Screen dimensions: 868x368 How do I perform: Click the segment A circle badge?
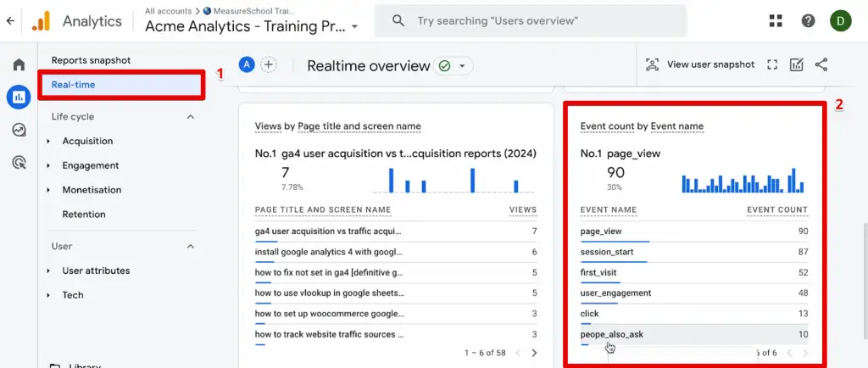247,64
